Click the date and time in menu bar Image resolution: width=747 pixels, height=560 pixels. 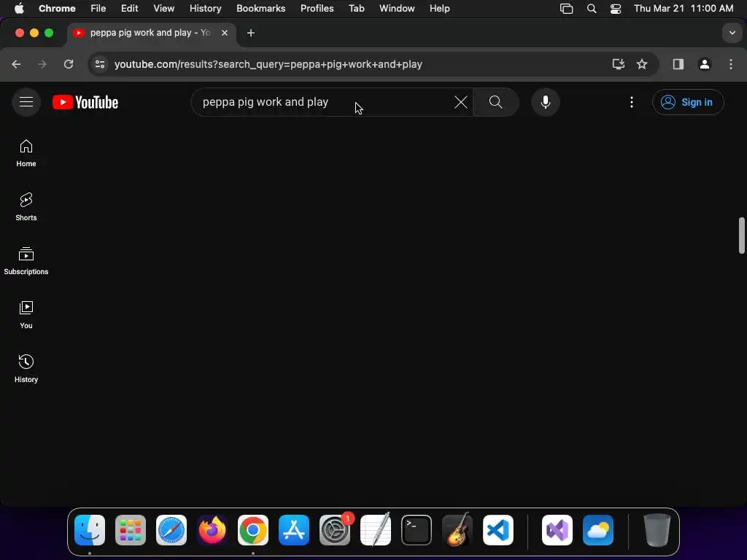684,8
